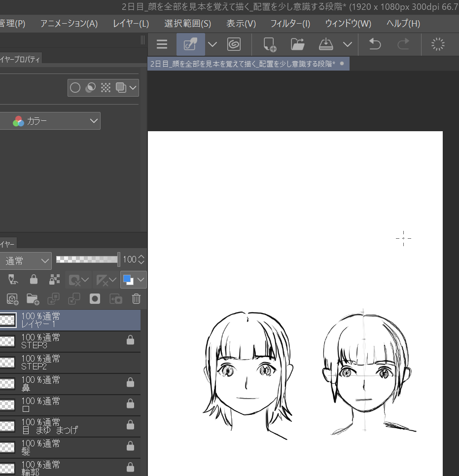Open the Clip Studio launcher spiral icon
Image resolution: width=459 pixels, height=476 pixels.
pos(234,44)
